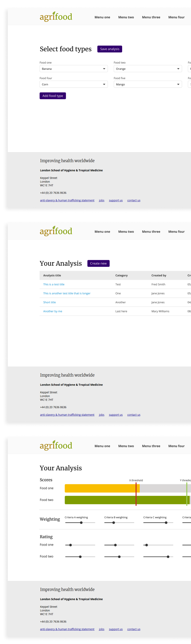Open the 'Short title' analysis link
The image size is (191, 644).
[x=50, y=302]
